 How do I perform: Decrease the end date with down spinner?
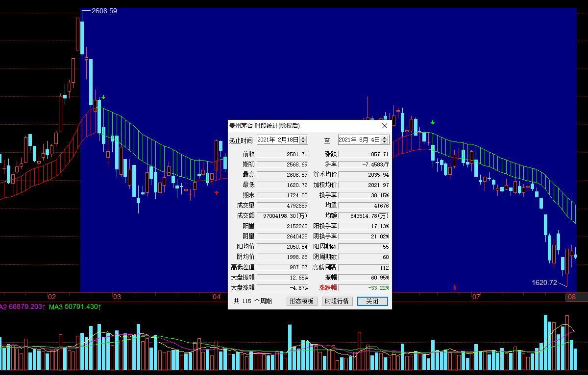[385, 142]
